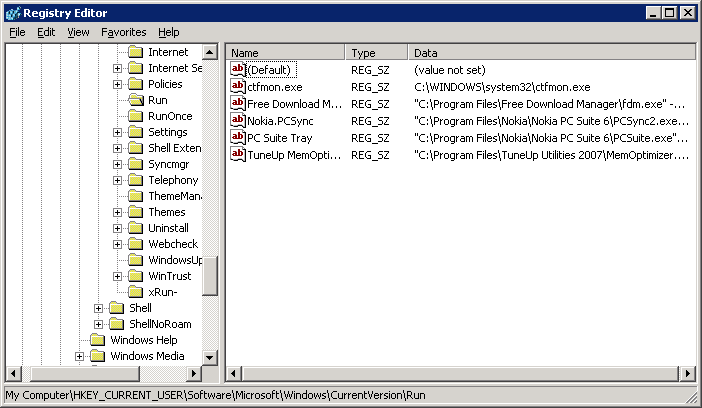Click the Windows Help folder icon
Image resolution: width=702 pixels, height=408 pixels.
97,340
